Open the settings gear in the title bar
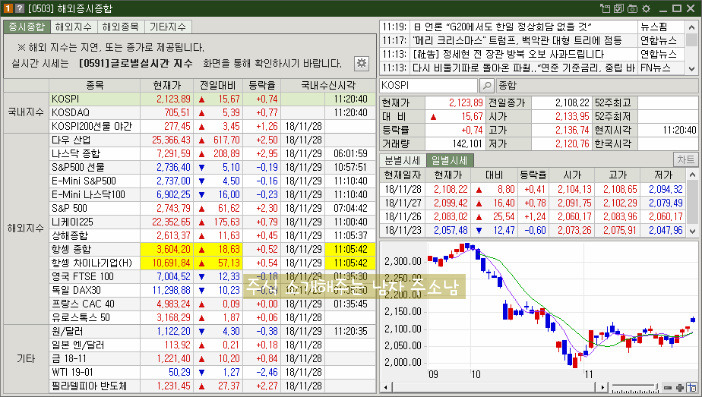 tap(646, 9)
